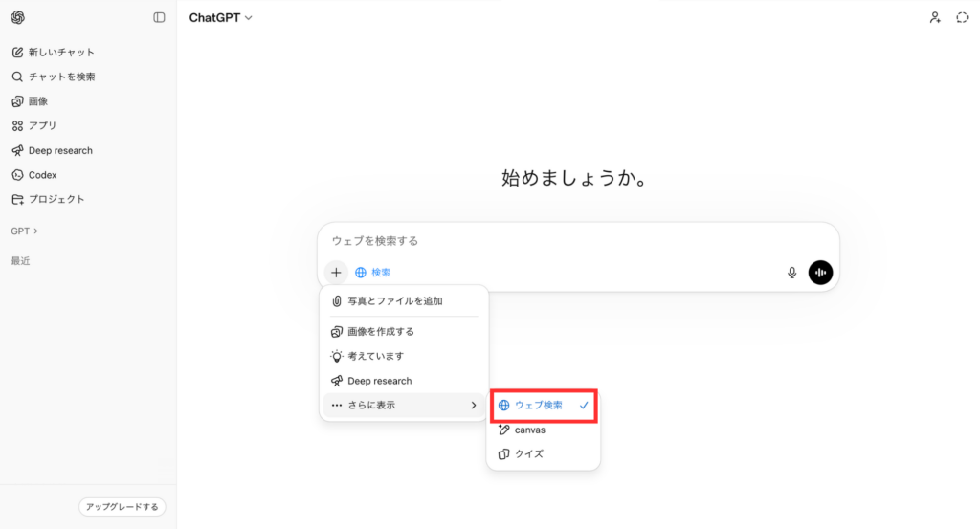Open the ChatGPT model selector dropdown
Viewport: 980px width, 529px height.
tap(221, 17)
